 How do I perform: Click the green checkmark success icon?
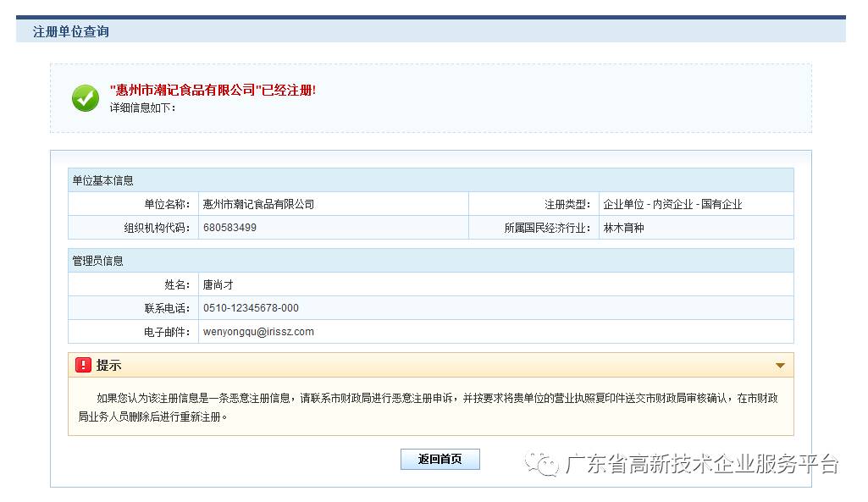click(x=86, y=98)
